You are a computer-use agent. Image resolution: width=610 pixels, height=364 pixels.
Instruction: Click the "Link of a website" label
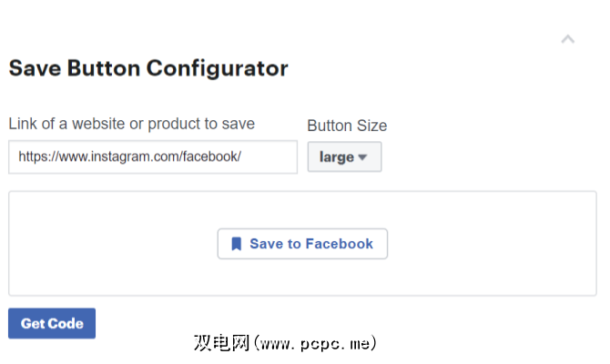point(131,124)
